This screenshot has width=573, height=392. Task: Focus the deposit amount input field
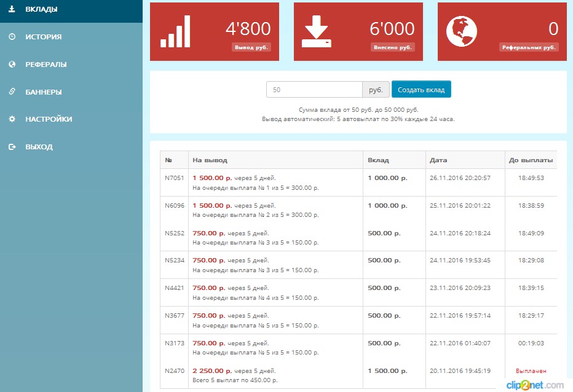point(314,90)
